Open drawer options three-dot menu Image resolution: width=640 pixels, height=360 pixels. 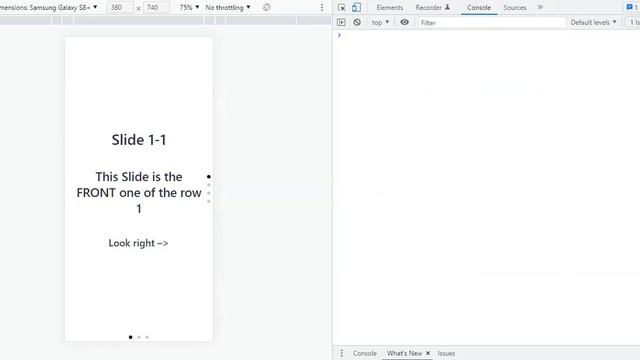(342, 353)
